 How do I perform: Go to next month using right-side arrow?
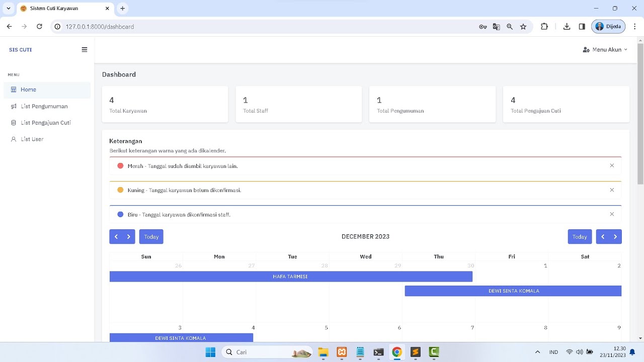tap(615, 237)
